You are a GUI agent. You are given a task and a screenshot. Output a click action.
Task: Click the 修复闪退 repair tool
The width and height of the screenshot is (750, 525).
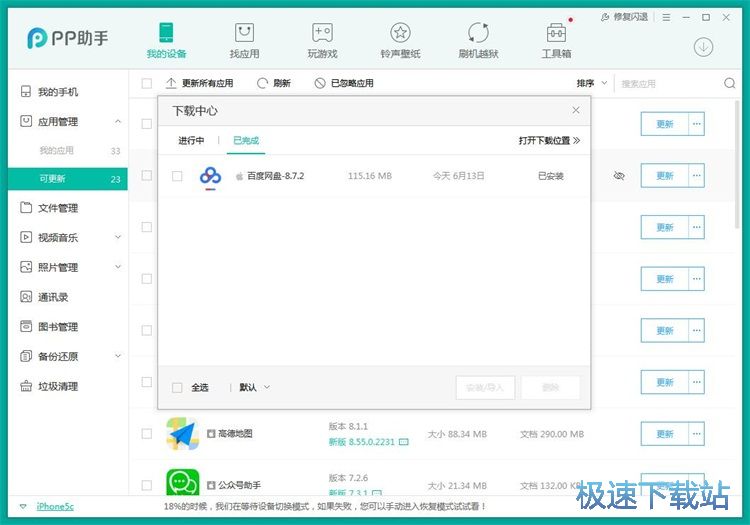[624, 17]
